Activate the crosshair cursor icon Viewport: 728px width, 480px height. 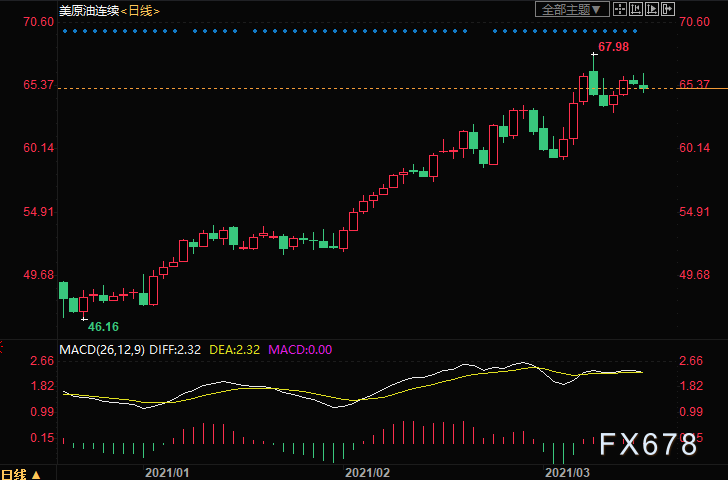[620, 9]
